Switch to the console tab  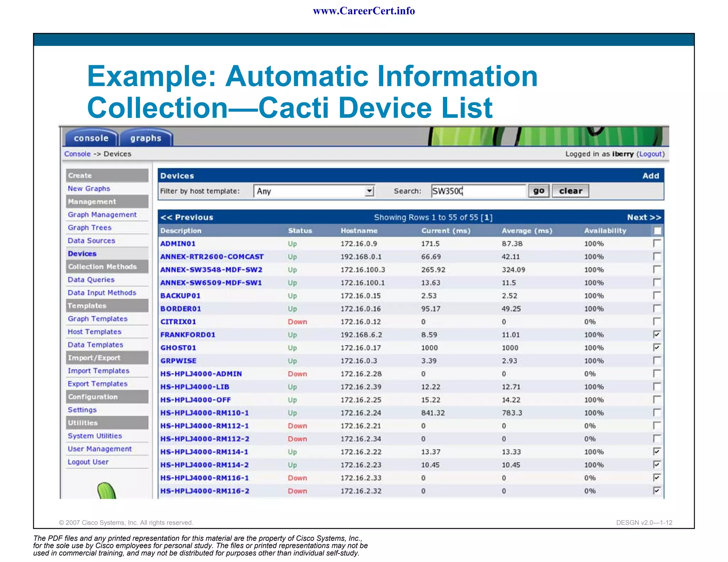pos(91,138)
